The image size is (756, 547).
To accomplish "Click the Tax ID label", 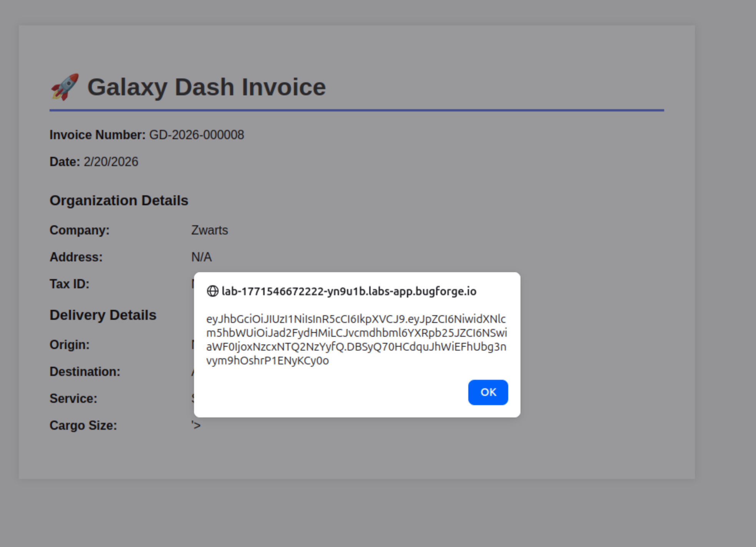I will click(69, 284).
